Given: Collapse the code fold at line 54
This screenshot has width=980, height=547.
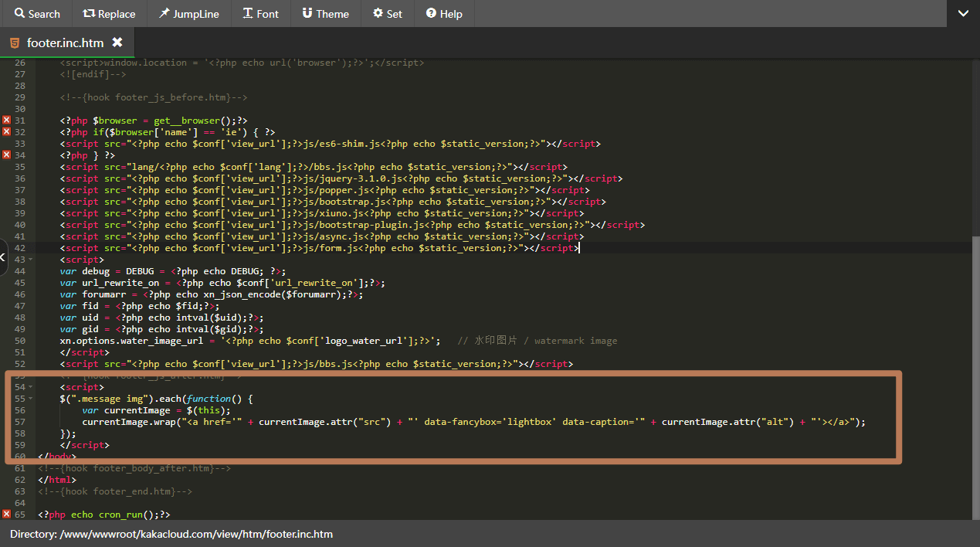Looking at the screenshot, I should pos(31,387).
